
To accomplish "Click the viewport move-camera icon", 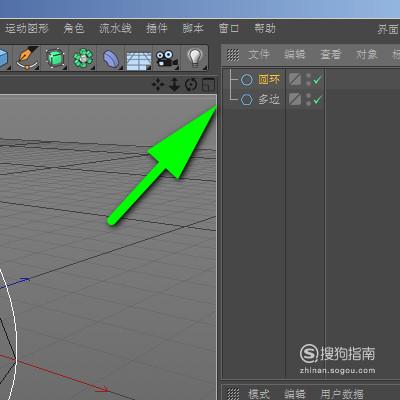I will pyautogui.click(x=158, y=85).
